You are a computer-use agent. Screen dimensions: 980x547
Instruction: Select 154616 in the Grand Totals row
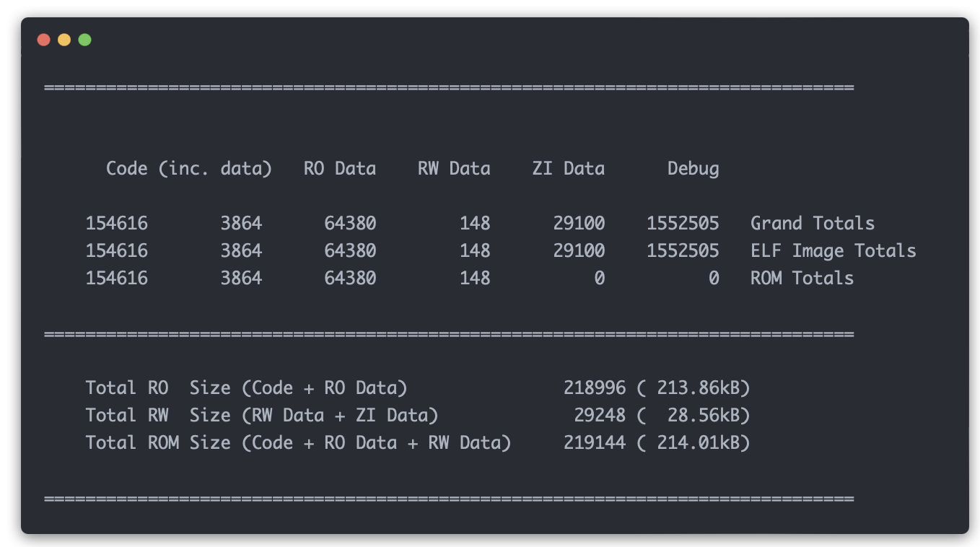[x=117, y=224]
